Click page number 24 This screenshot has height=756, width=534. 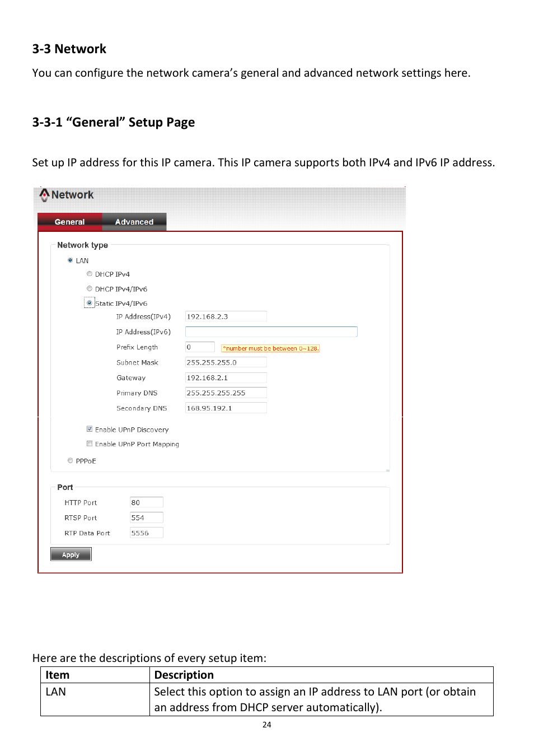[x=267, y=725]
